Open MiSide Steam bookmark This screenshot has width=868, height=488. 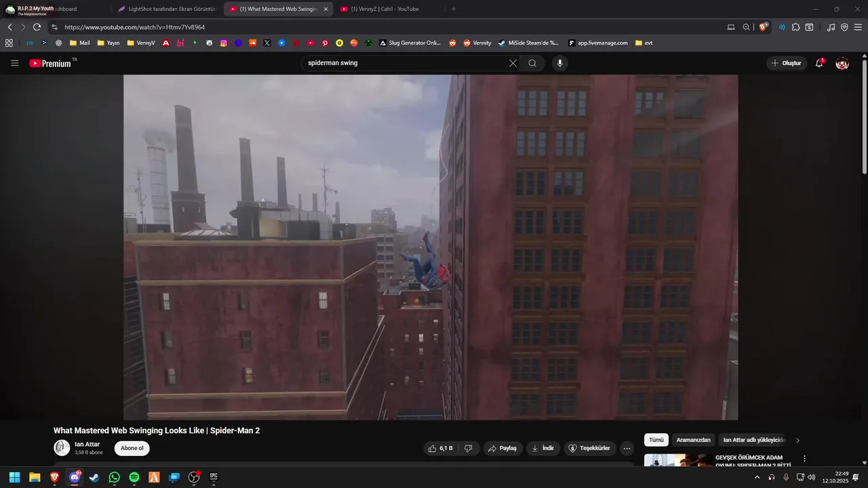(x=528, y=43)
